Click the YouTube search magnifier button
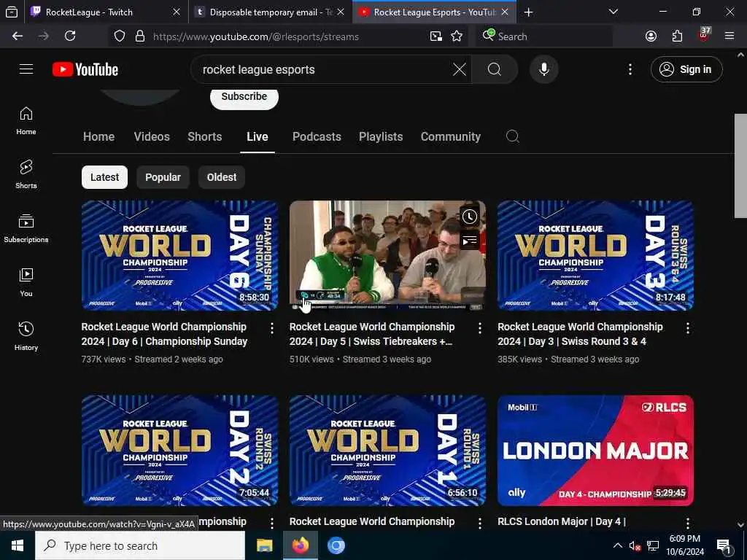 pyautogui.click(x=495, y=69)
